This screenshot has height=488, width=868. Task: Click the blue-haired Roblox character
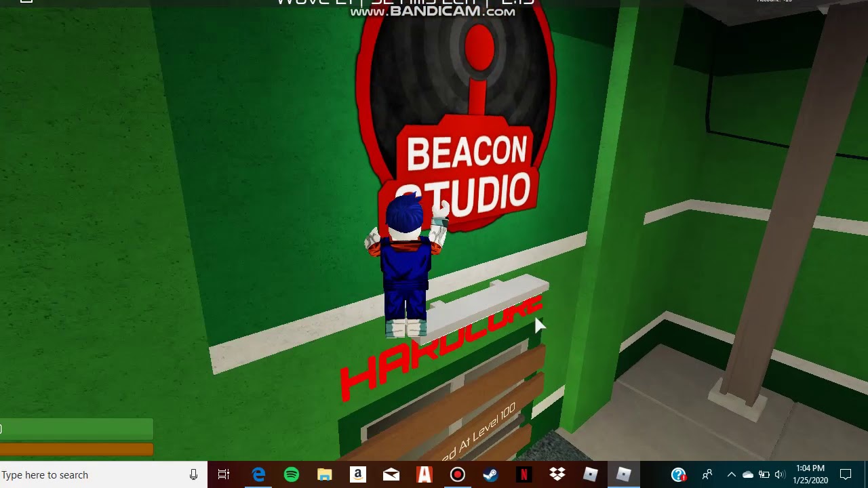[407, 266]
